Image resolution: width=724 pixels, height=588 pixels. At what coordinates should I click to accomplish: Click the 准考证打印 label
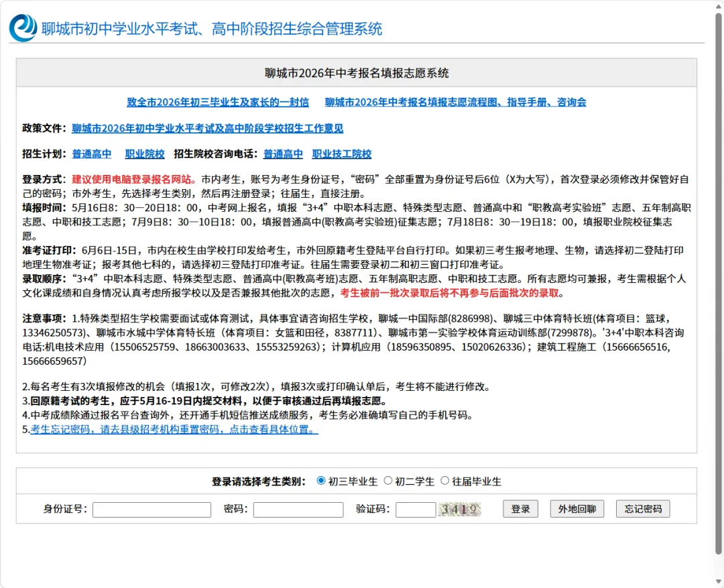(x=50, y=250)
